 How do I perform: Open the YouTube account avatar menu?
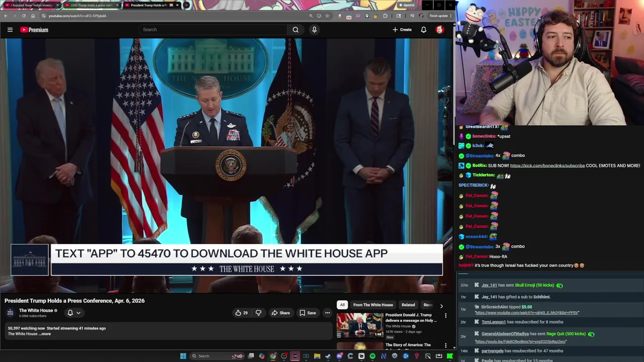pos(440,30)
